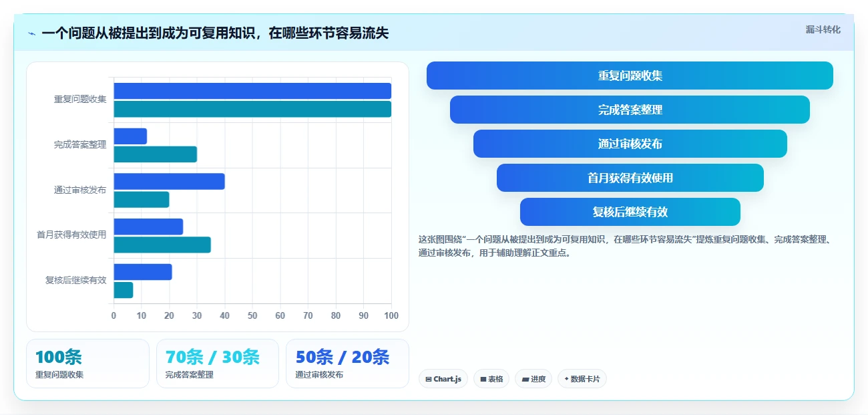
Task: Click the teal bar for 首月获得有效使用
Action: click(x=162, y=245)
